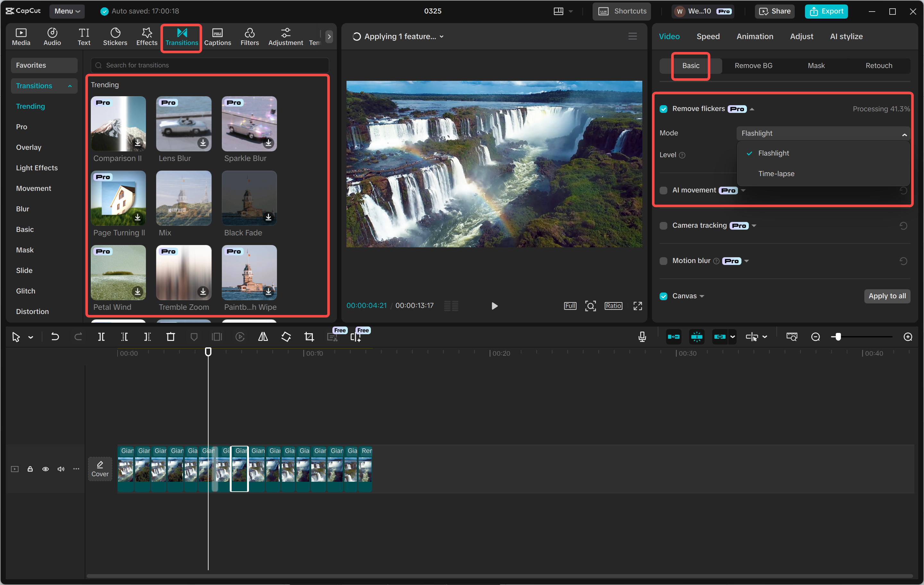Enable the Camera tracking checkbox
Viewport: 924px width, 585px height.
[x=663, y=225]
